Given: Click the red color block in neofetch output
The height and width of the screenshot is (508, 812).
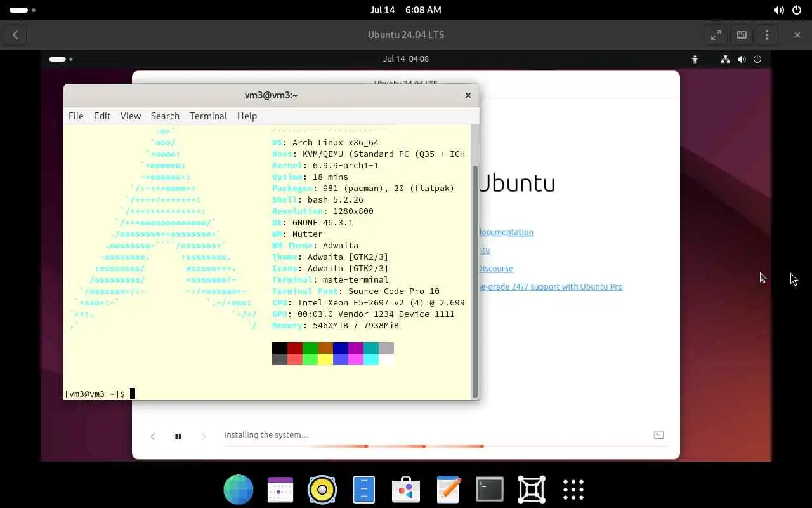Looking at the screenshot, I should 295,348.
